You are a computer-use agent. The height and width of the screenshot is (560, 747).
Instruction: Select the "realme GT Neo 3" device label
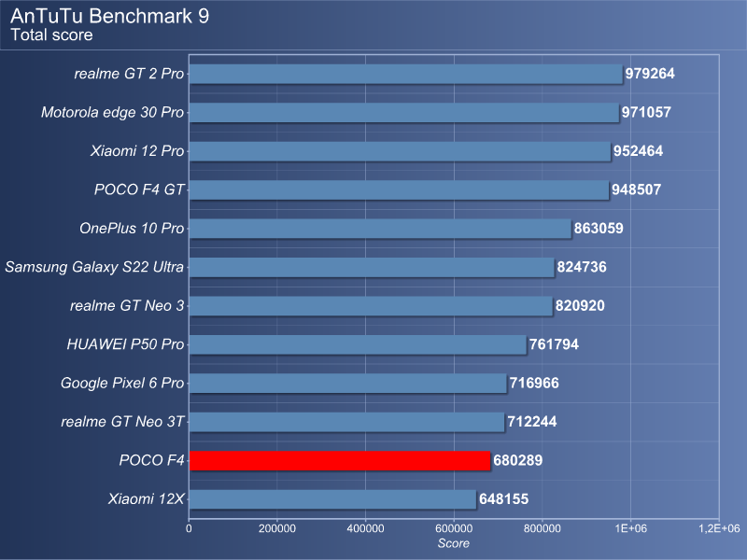pyautogui.click(x=127, y=306)
